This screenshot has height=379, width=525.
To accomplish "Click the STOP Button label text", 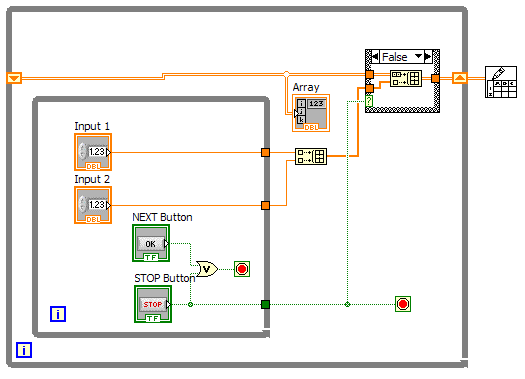I will 165,278.
